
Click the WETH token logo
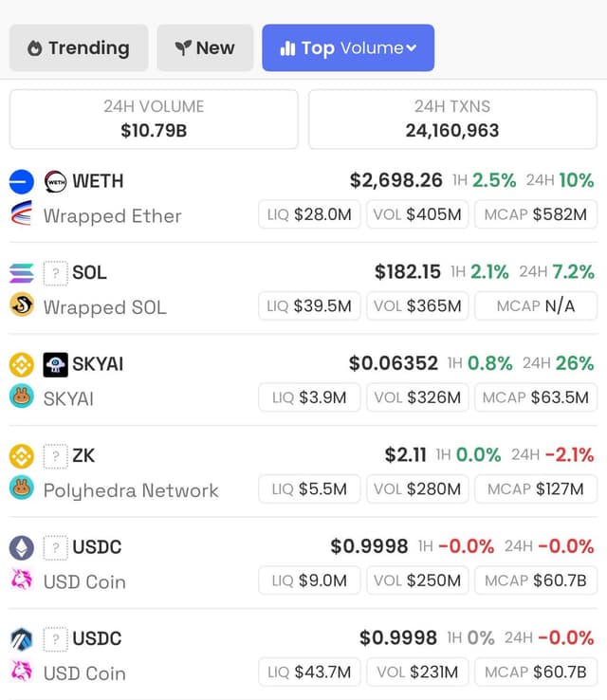point(55,182)
